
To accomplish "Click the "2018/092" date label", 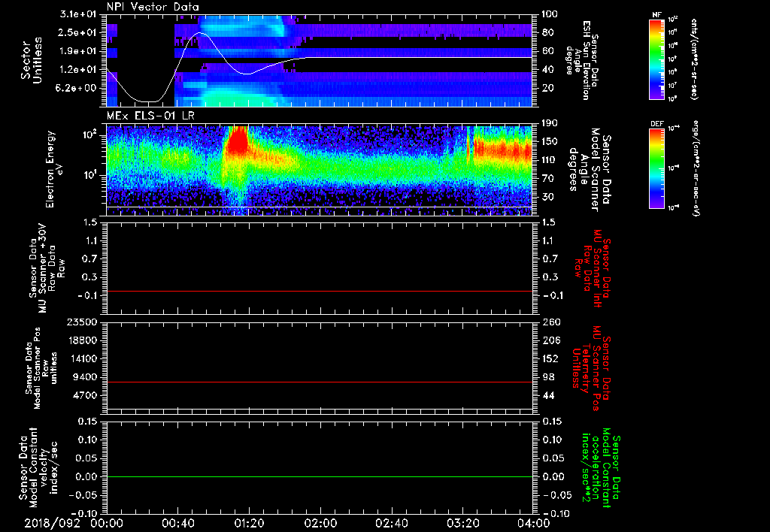I will (52, 523).
